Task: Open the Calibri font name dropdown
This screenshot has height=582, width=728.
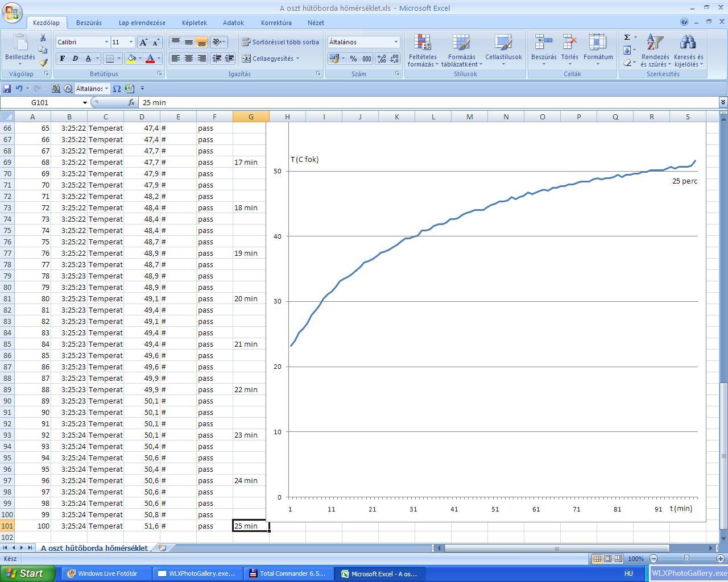Action: point(106,42)
